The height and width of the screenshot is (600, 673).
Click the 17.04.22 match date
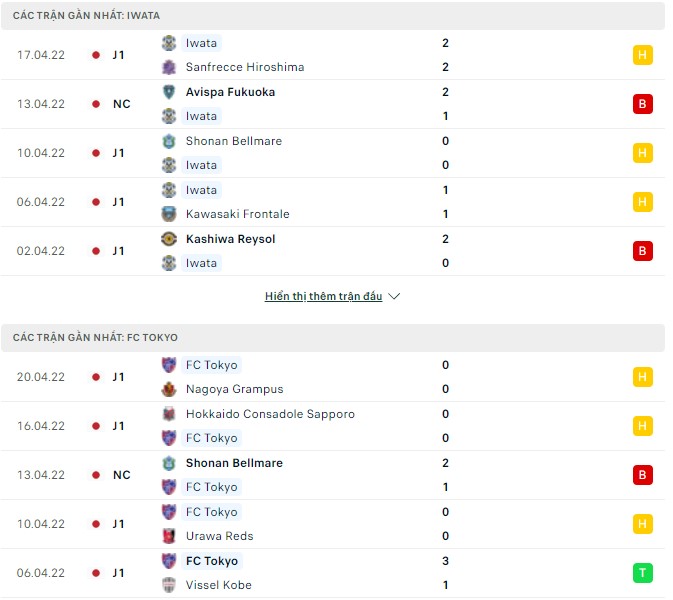tap(41, 55)
